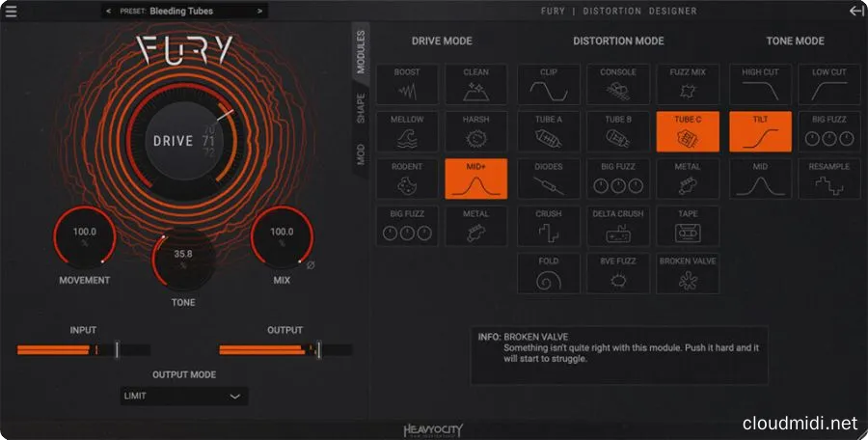Click the Distortion Mode heading
This screenshot has width=868, height=440.
[x=618, y=41]
